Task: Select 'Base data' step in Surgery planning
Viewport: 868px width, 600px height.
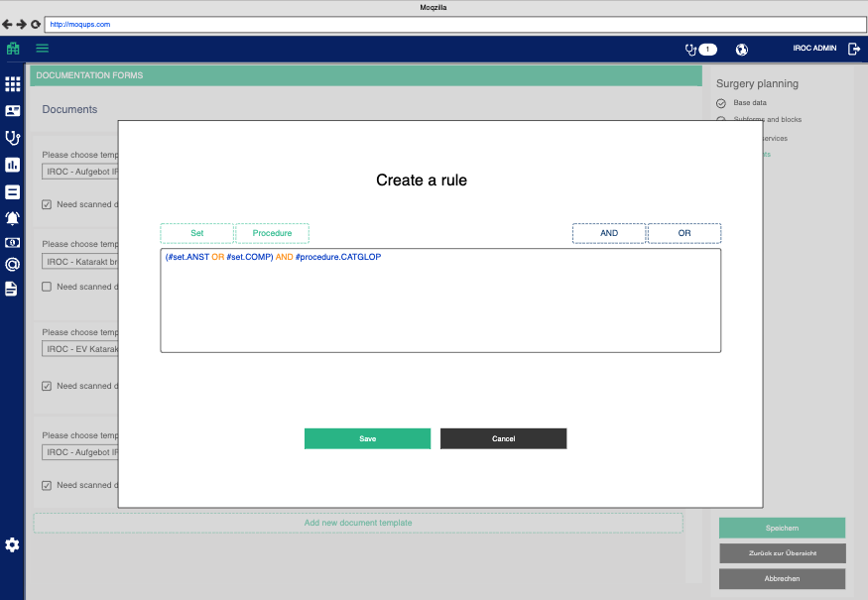Action: 749,103
